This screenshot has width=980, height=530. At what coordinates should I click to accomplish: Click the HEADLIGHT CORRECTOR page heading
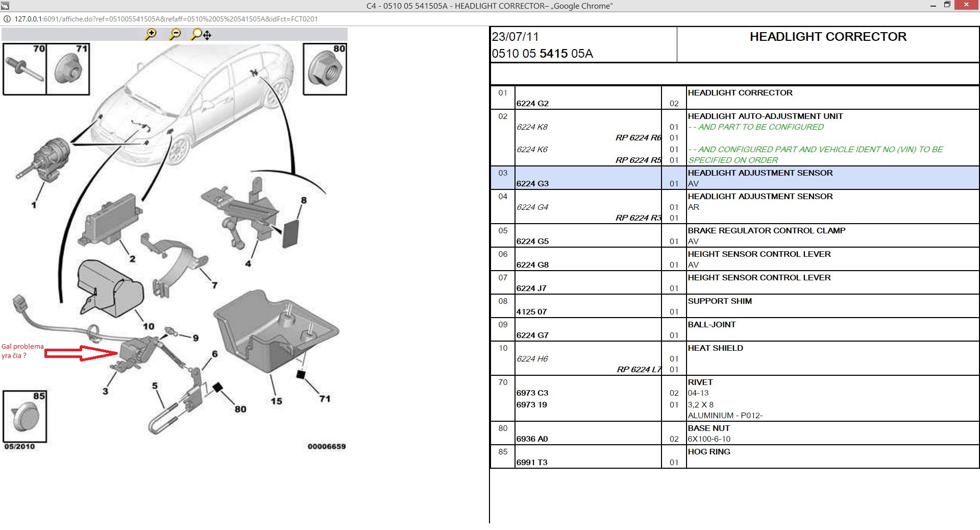827,37
